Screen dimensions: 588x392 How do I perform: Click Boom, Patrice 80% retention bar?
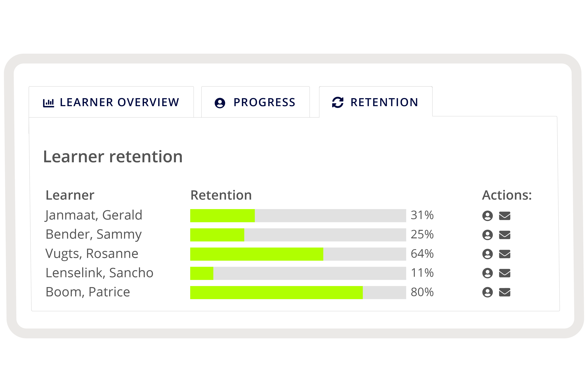(298, 292)
